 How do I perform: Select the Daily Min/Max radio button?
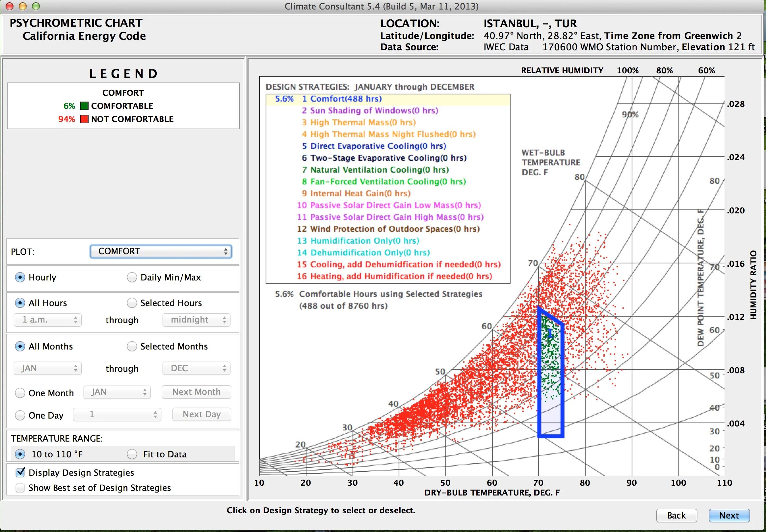pos(132,277)
